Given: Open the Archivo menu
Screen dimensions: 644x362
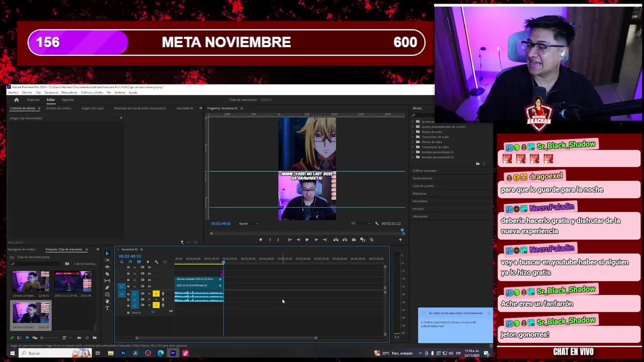Looking at the screenshot, I should [13, 93].
